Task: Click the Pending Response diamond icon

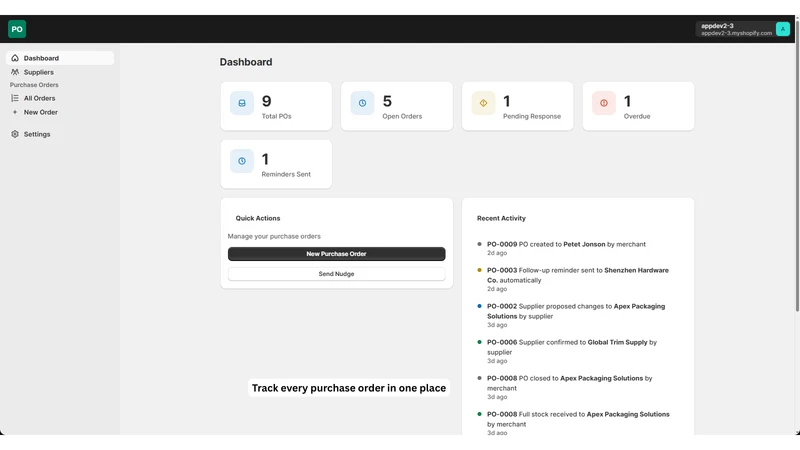Action: point(483,103)
